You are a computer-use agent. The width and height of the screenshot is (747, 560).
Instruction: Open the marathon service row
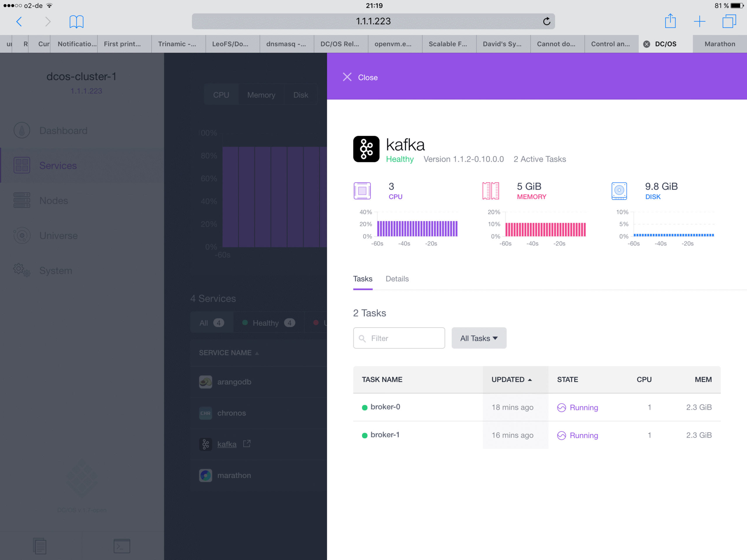click(x=259, y=475)
